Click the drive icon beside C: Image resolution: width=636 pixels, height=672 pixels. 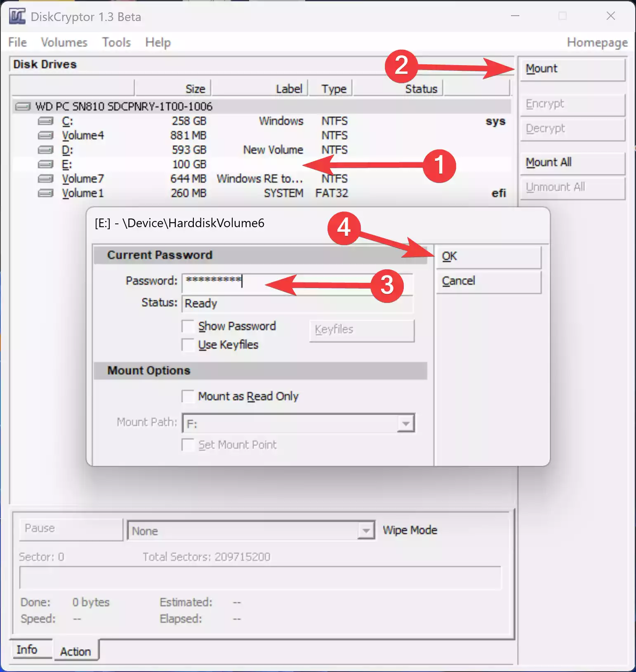tap(45, 121)
